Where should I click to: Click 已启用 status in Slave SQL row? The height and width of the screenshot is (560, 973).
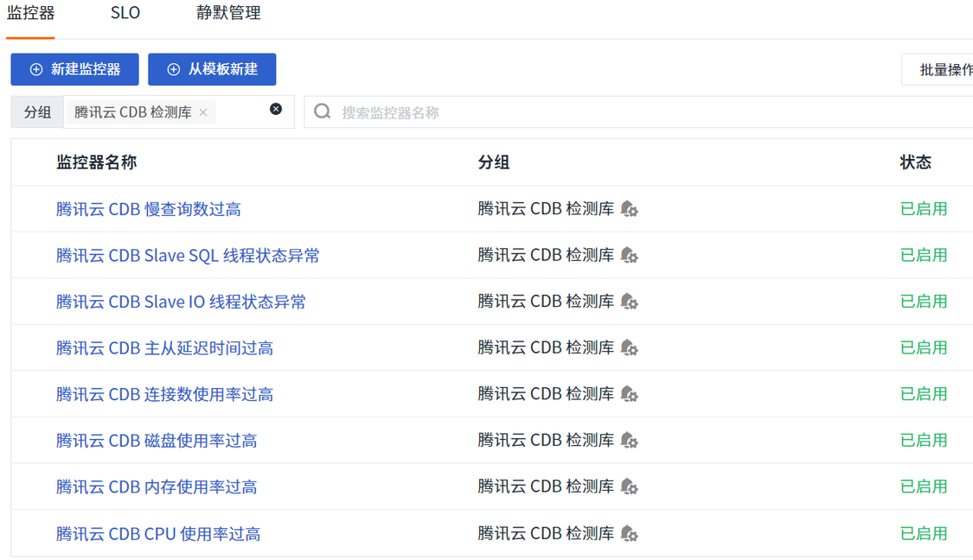click(924, 255)
